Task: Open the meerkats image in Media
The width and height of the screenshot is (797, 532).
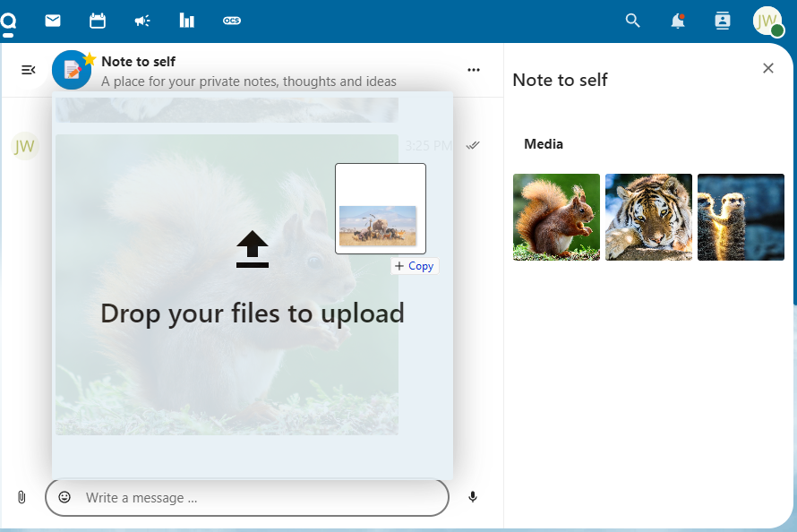Action: (x=741, y=217)
